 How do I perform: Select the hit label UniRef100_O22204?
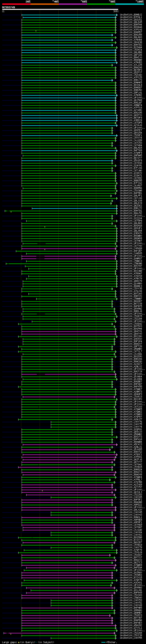[131, 218]
